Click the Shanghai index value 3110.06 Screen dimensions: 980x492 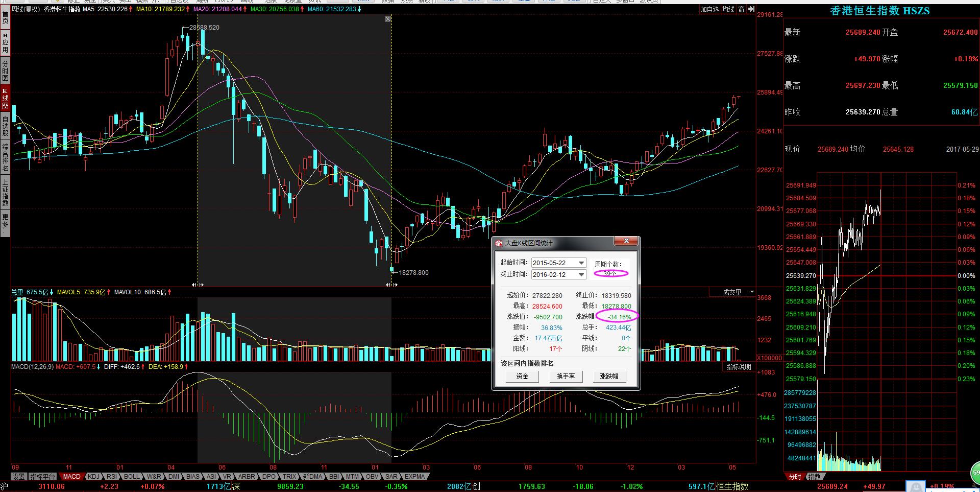[52, 486]
